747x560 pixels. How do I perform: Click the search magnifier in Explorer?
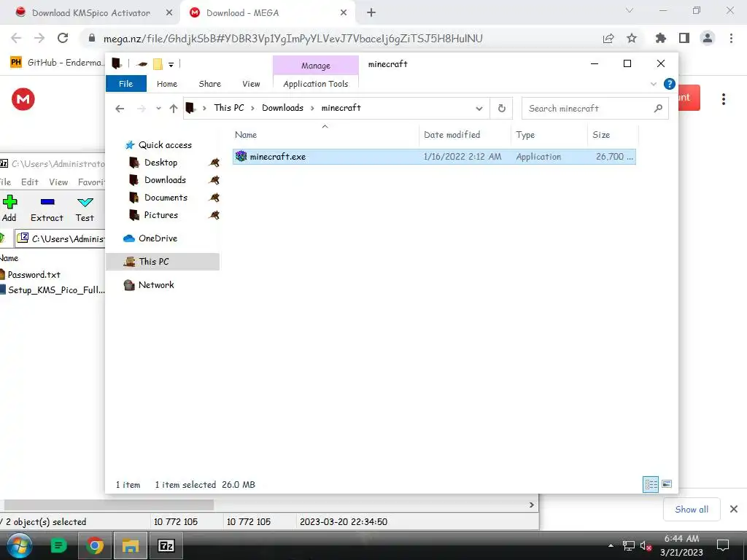658,108
